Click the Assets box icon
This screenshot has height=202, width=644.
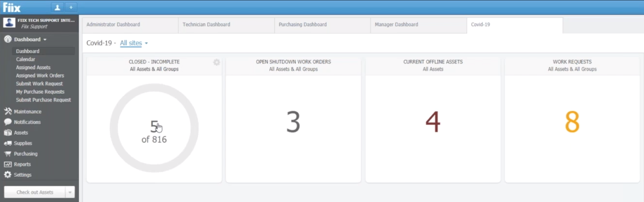(x=8, y=132)
